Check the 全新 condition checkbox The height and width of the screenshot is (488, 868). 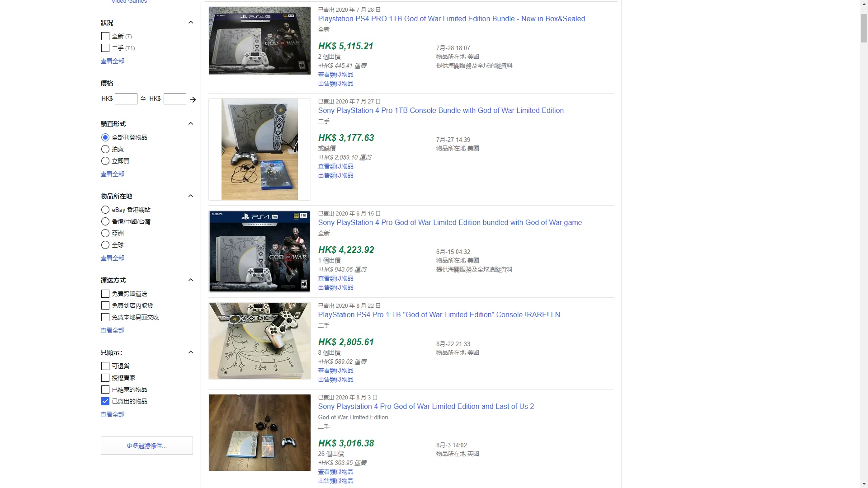(105, 36)
